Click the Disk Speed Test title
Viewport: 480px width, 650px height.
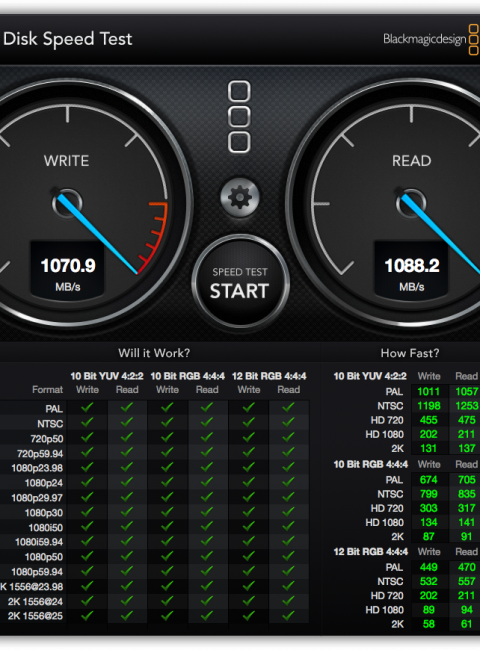(68, 39)
